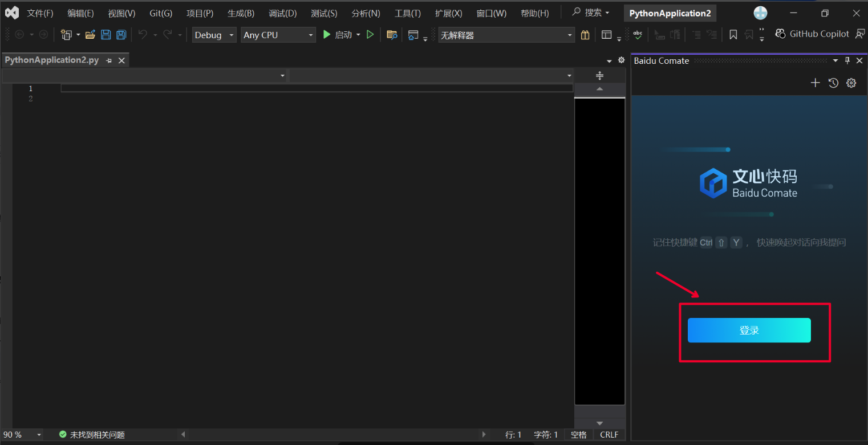The image size is (868, 445).
Task: Close the PythonApplication2.py tab
Action: (x=121, y=60)
